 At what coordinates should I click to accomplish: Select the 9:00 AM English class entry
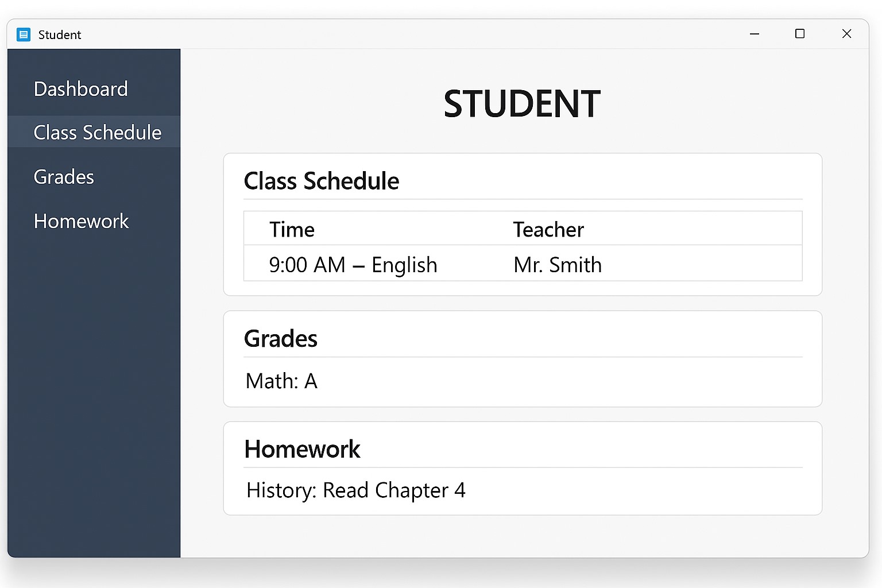[x=353, y=265]
